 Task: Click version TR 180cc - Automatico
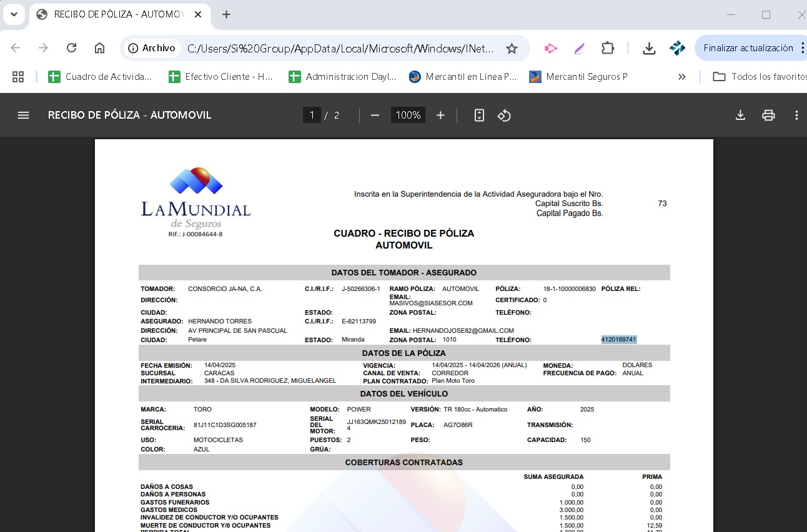[x=475, y=410]
